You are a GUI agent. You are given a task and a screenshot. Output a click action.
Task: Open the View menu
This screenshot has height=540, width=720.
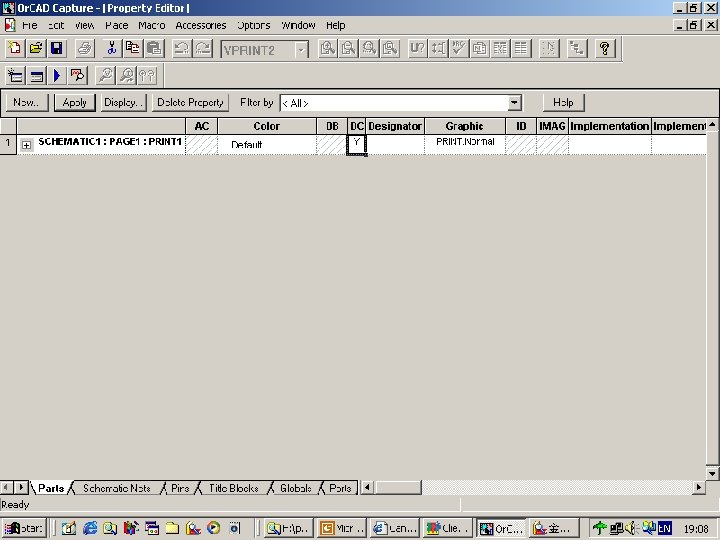point(84,25)
